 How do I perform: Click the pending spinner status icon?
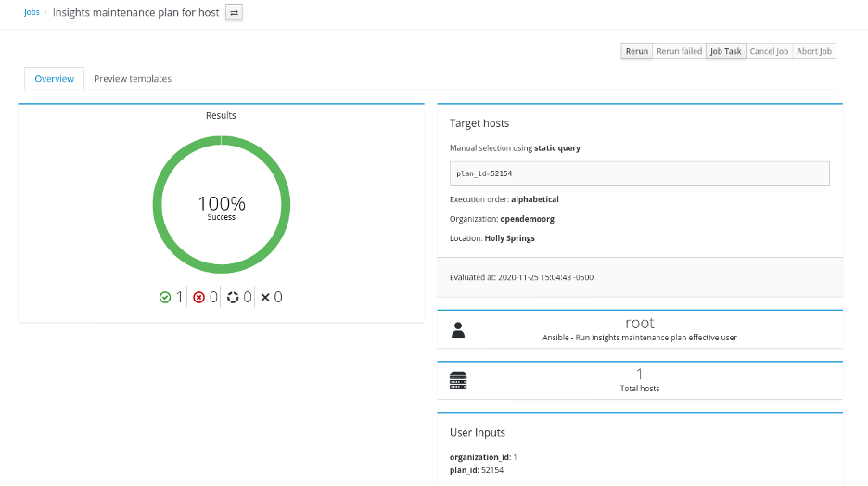(233, 298)
